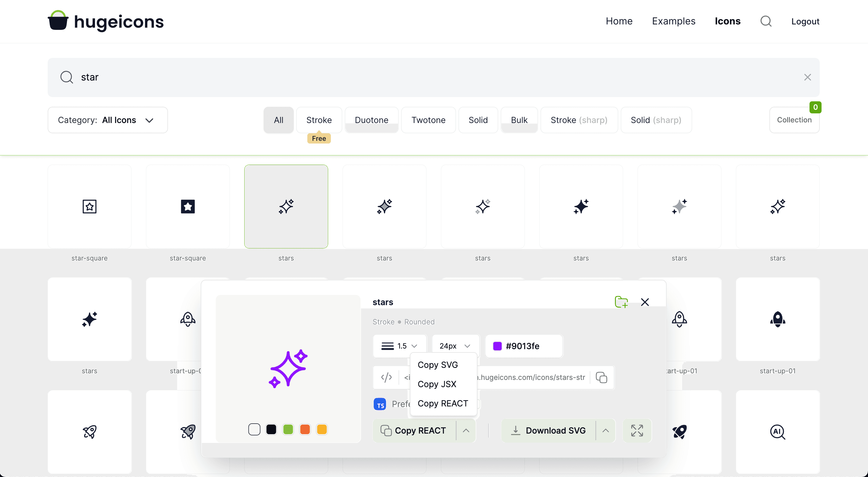Open the 1.5 stroke width dropdown
Screen dimensions: 868x477
[399, 346]
